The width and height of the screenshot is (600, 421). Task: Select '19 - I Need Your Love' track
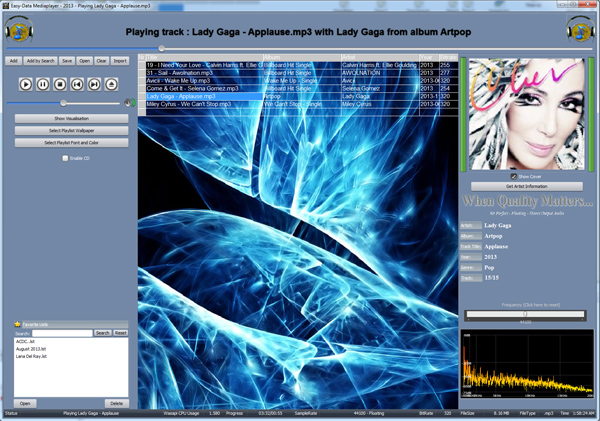coord(204,65)
